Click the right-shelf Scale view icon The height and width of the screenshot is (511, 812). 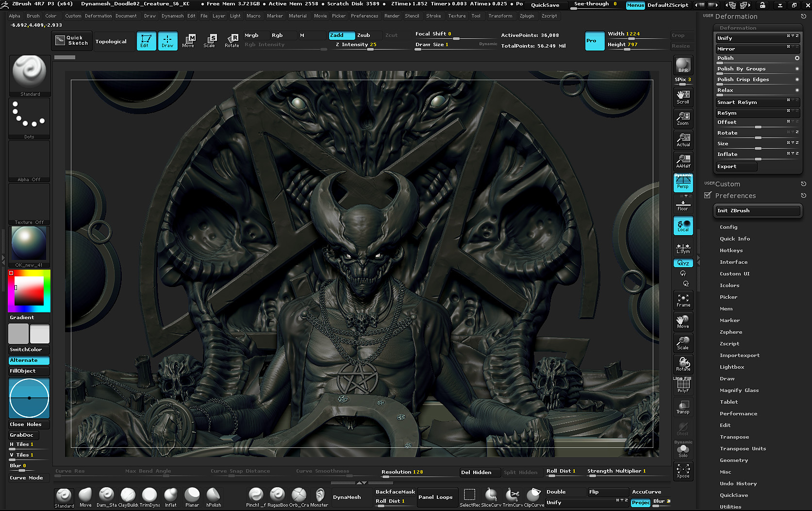[683, 343]
